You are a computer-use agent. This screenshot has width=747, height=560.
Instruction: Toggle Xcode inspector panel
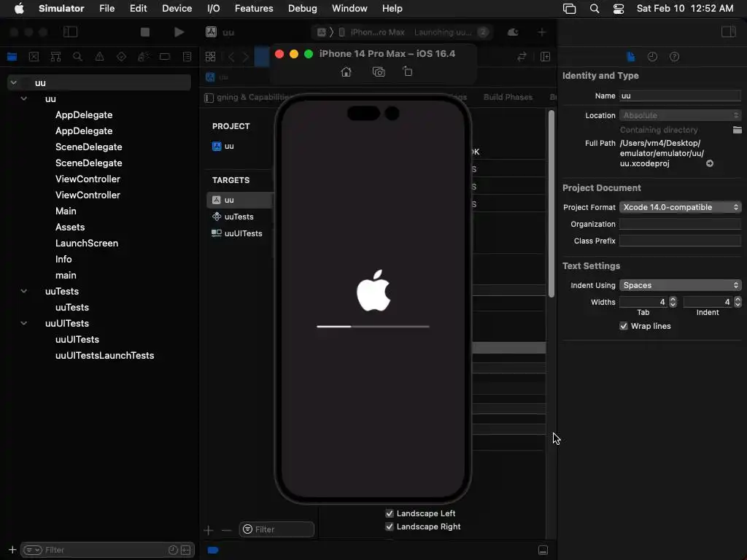pyautogui.click(x=729, y=32)
